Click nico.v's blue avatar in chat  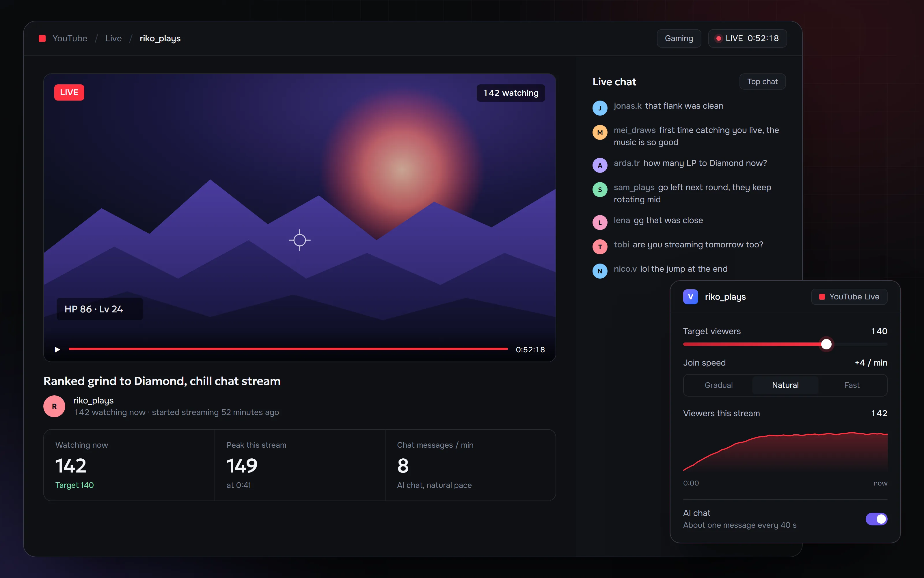click(x=600, y=271)
